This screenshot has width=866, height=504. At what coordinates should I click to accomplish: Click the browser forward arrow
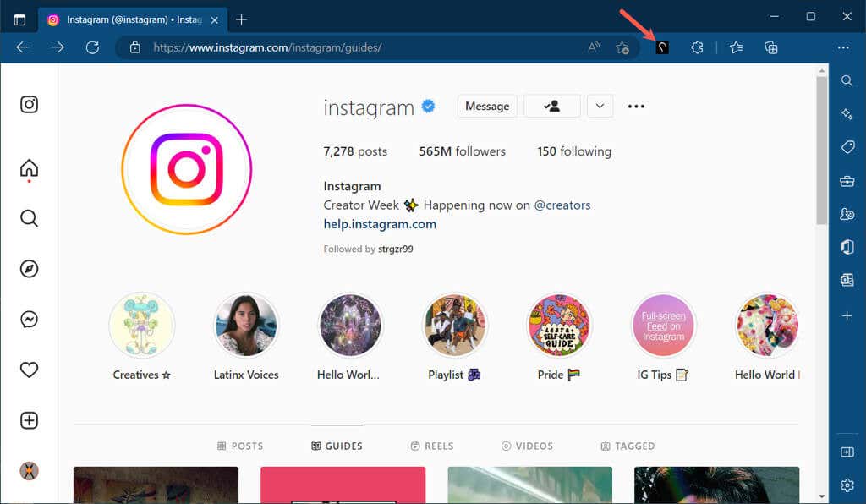click(58, 47)
